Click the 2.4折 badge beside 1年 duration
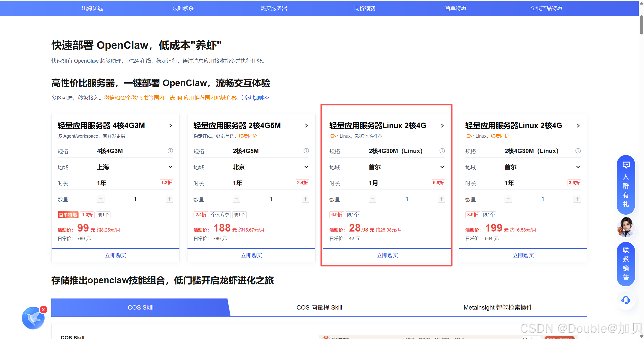 pyautogui.click(x=302, y=183)
